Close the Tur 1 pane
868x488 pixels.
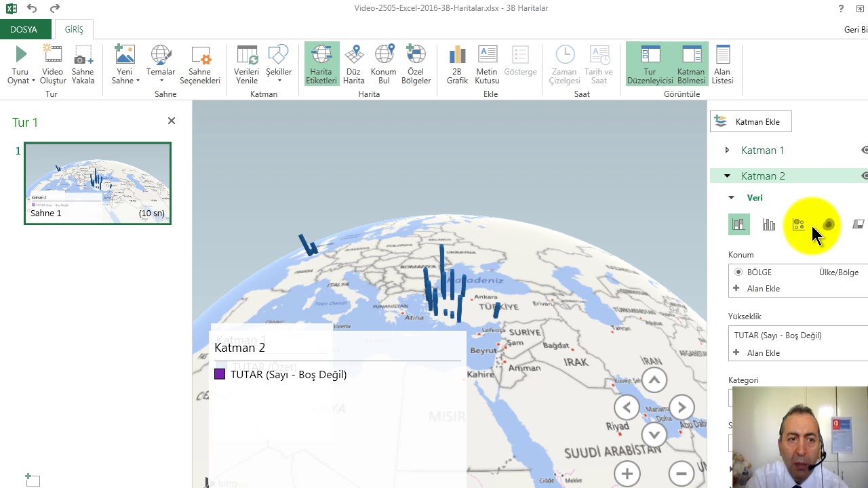click(172, 121)
